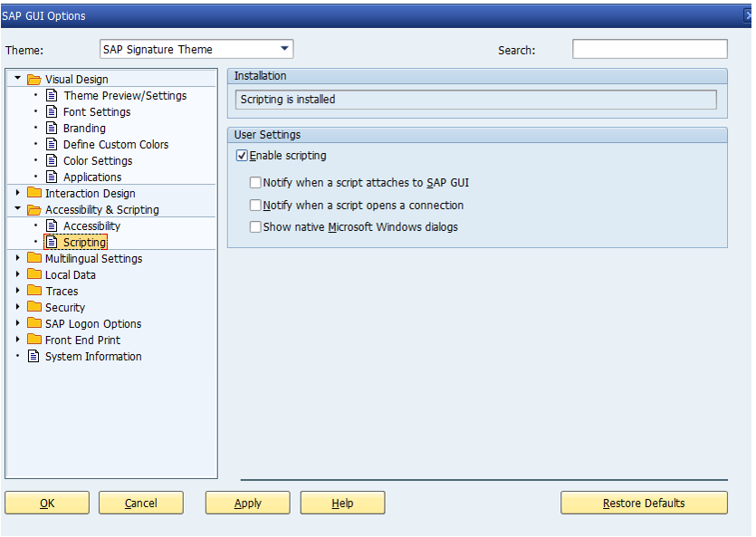This screenshot has height=537, width=756.
Task: Click the Interaction Design folder icon
Action: coord(33,193)
